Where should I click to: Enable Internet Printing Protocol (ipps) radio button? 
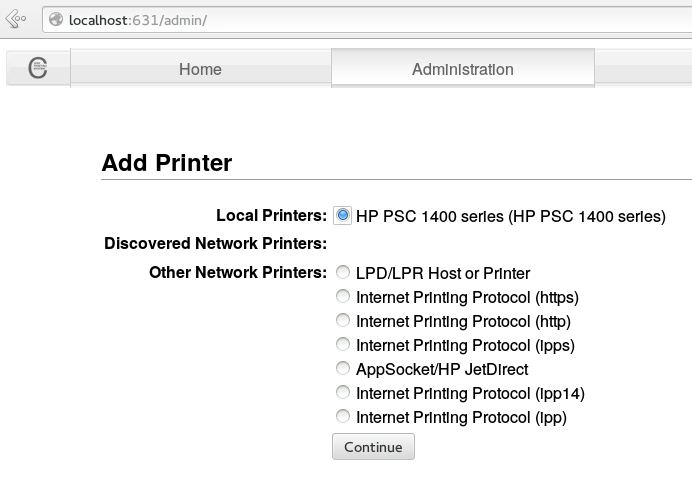pos(344,344)
